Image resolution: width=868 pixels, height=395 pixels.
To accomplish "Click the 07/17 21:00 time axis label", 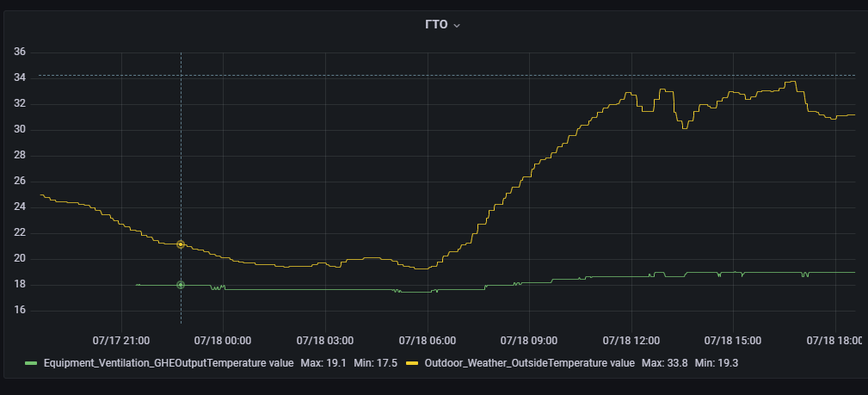I will pyautogui.click(x=121, y=340).
